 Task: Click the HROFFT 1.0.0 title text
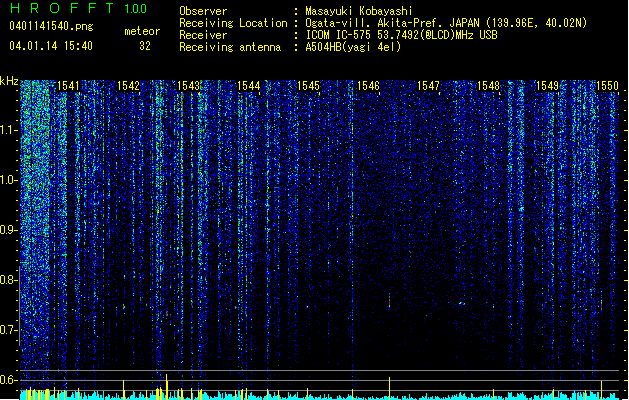pyautogui.click(x=79, y=8)
